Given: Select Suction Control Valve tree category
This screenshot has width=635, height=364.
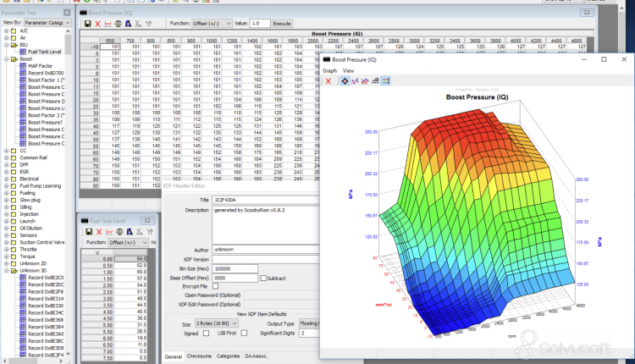Looking at the screenshot, I should [42, 242].
